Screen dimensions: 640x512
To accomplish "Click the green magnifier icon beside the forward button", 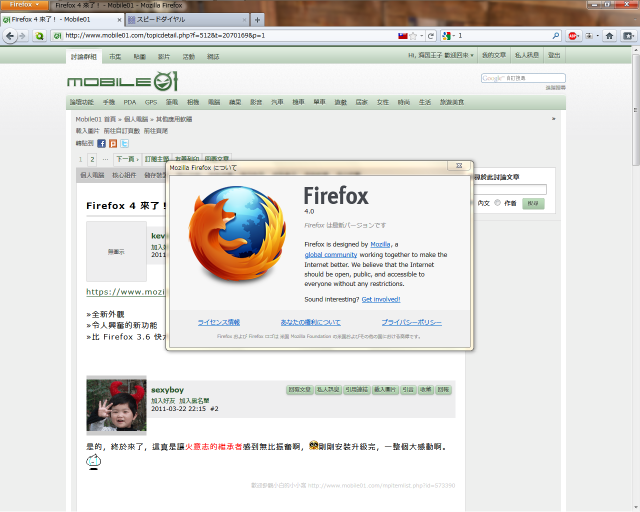I will point(39,36).
